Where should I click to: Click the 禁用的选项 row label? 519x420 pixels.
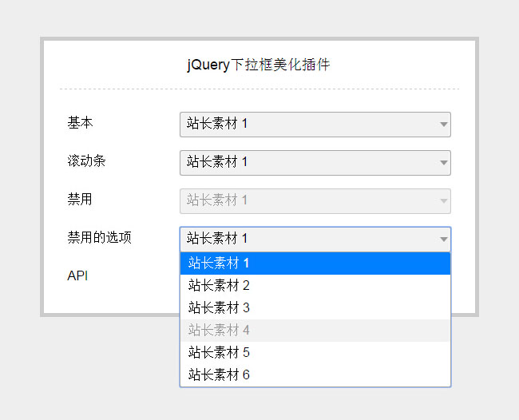click(100, 238)
